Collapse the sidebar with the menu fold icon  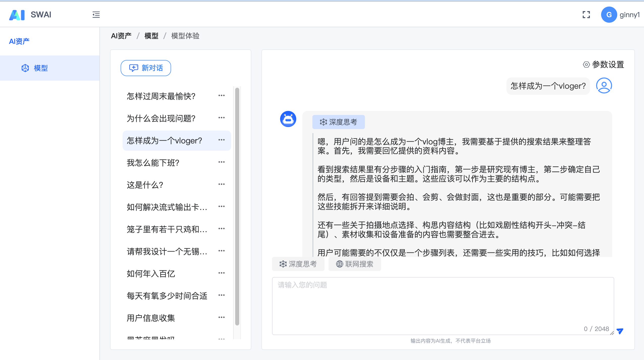click(96, 15)
